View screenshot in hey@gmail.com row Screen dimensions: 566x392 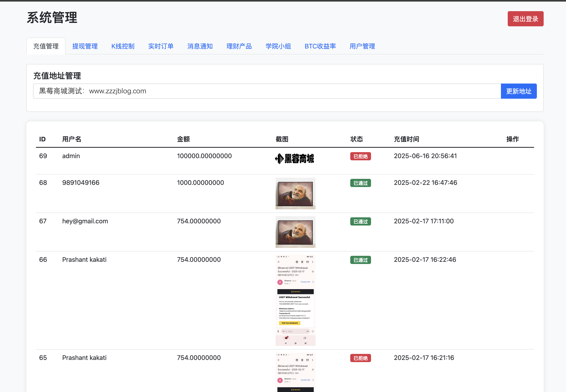(295, 232)
